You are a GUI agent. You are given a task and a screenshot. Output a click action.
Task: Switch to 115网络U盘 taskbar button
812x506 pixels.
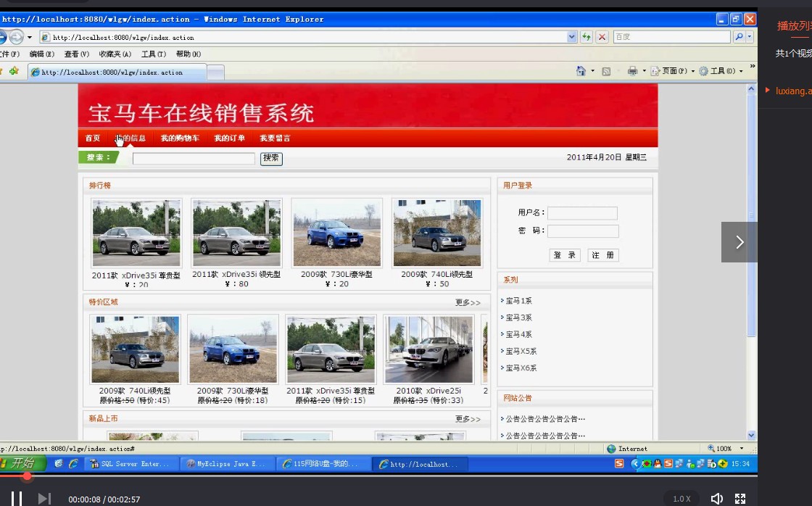323,464
